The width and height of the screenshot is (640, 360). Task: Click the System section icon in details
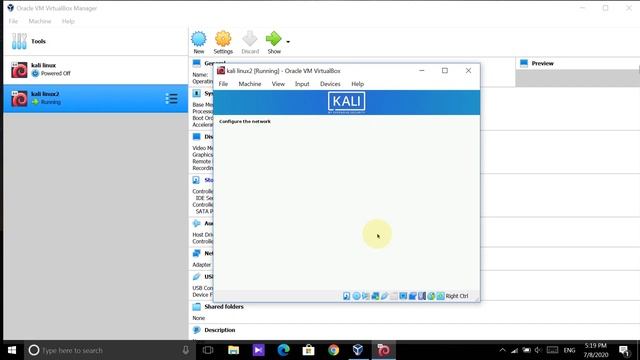(196, 93)
